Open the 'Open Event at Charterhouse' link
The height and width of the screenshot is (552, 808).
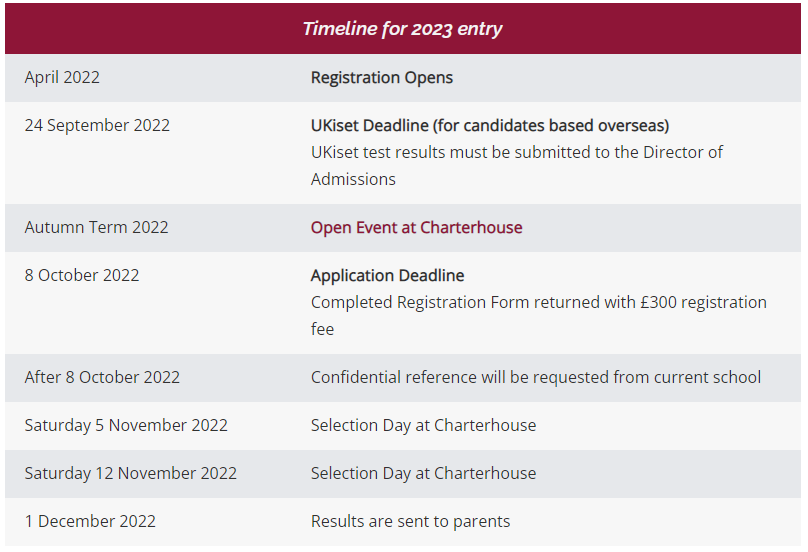coord(416,227)
